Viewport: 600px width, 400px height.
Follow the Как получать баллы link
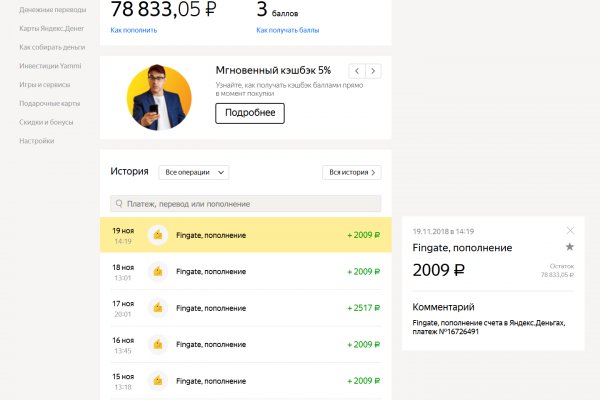pyautogui.click(x=287, y=31)
